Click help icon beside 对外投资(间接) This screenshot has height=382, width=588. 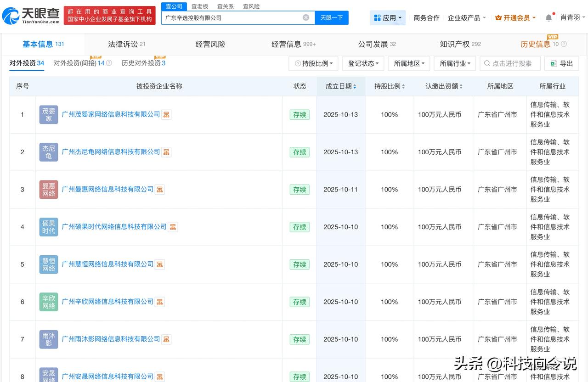109,63
